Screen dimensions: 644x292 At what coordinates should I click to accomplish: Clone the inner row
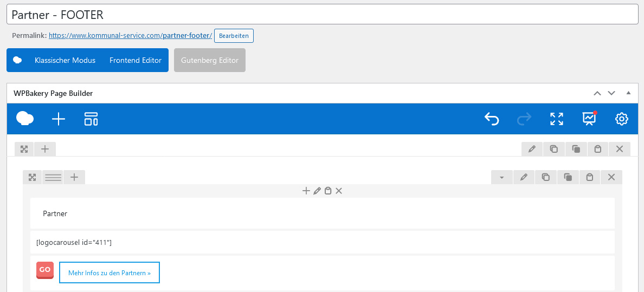[x=568, y=177]
